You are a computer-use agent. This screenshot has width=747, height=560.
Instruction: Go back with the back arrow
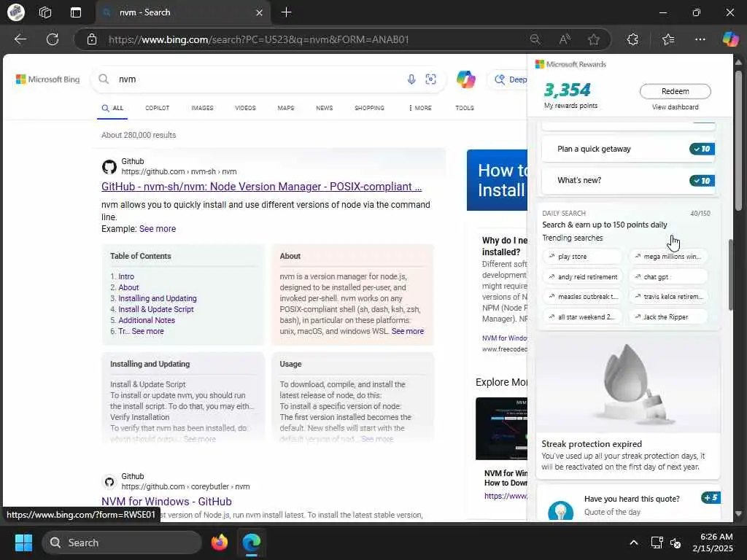pos(20,39)
